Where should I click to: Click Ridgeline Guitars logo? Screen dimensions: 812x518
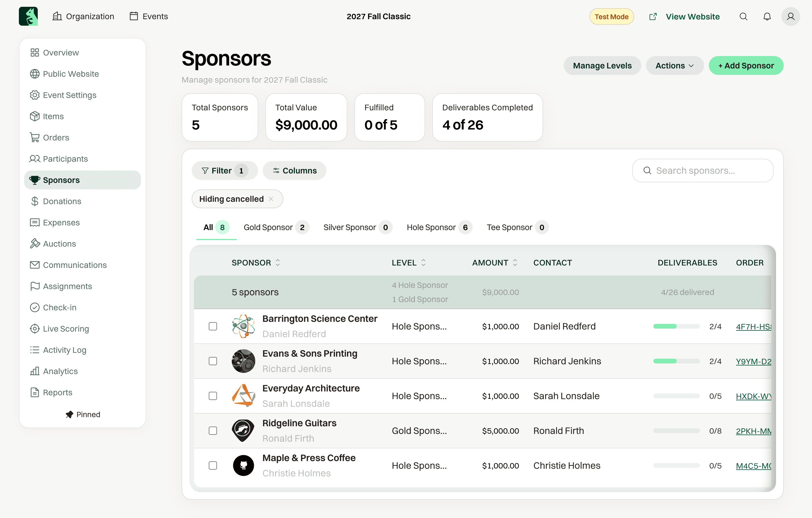tap(244, 431)
